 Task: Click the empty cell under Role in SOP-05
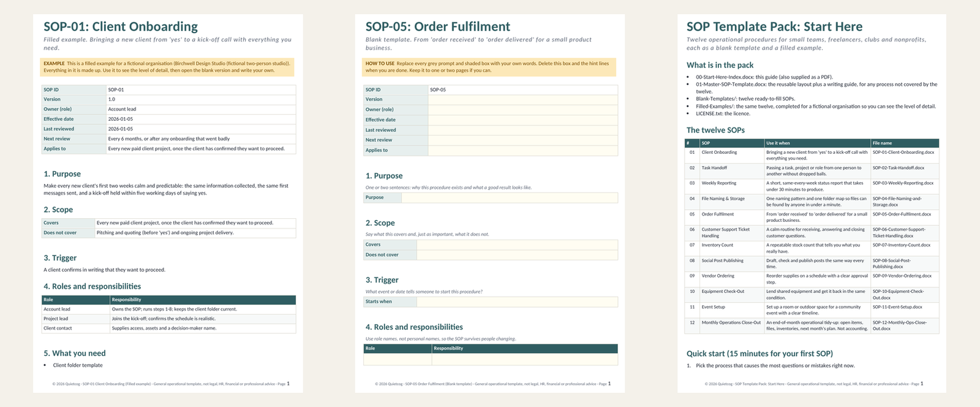(x=398, y=360)
